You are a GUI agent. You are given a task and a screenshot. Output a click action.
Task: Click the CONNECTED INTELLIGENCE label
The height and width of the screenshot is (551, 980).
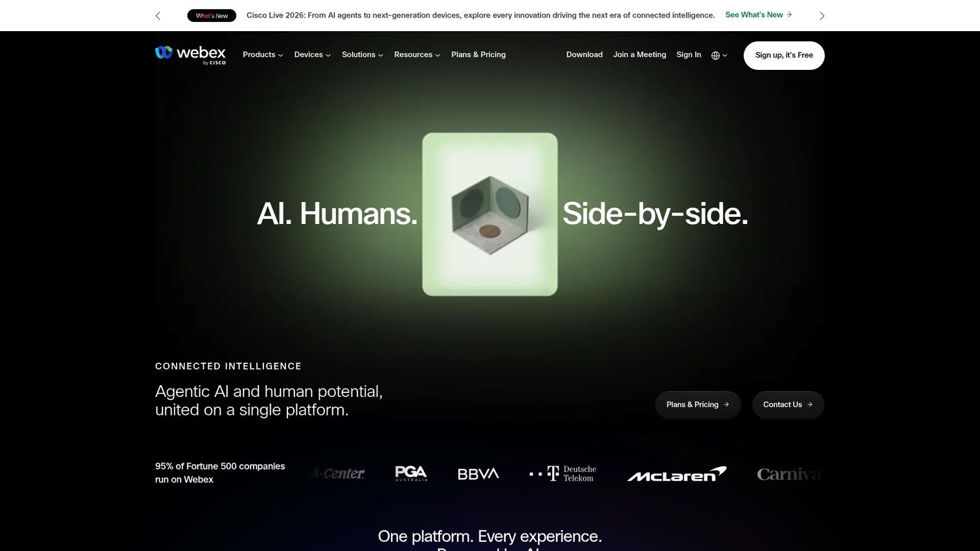point(228,366)
